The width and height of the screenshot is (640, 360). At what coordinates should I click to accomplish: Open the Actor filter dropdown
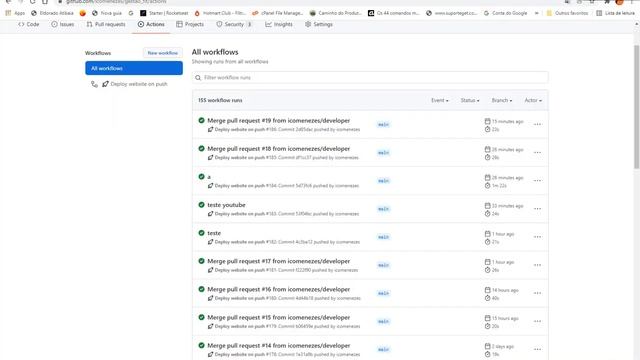[x=533, y=100]
